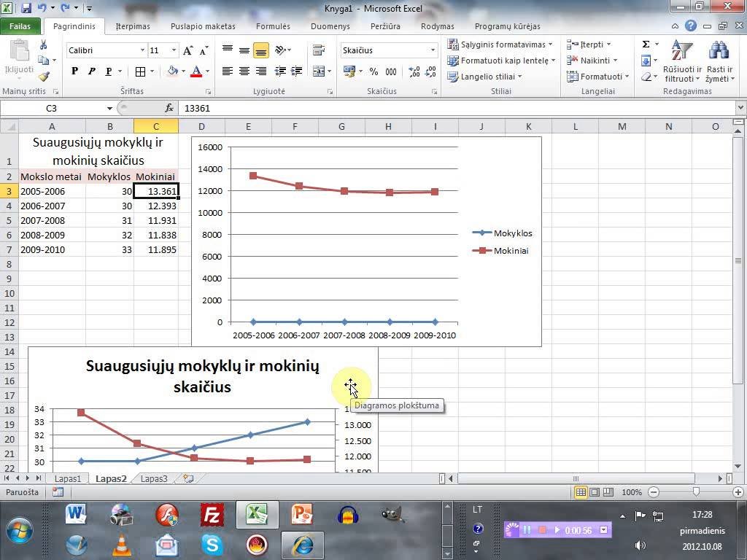Viewport: 747px width, 560px height.
Task: Open sheet tab Lapas3
Action: [154, 478]
